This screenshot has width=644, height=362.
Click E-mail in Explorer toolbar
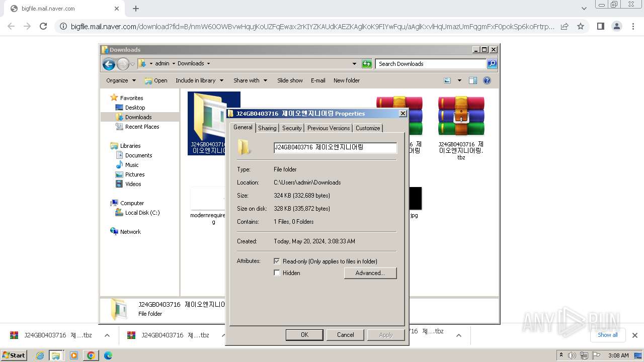point(318,80)
